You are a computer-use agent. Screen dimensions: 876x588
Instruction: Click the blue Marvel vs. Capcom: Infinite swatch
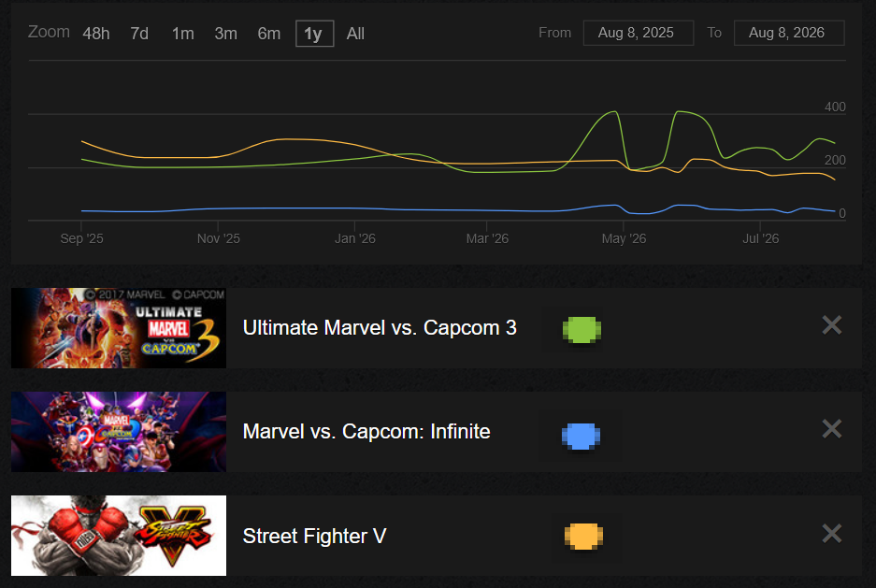click(x=581, y=437)
